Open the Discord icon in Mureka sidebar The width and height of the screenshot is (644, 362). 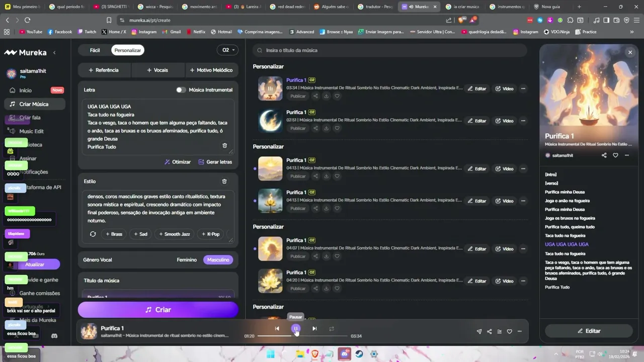click(x=54, y=335)
